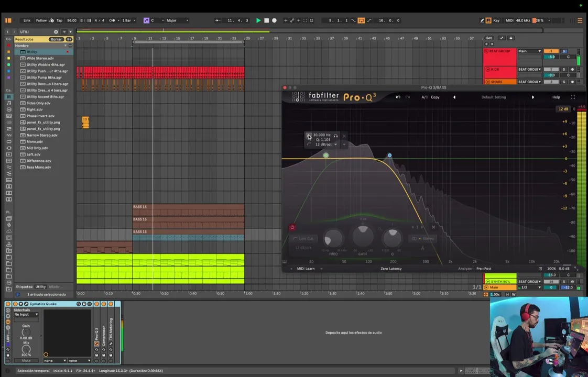
Task: Toggle piano keyboard display icon
Action: point(285,262)
